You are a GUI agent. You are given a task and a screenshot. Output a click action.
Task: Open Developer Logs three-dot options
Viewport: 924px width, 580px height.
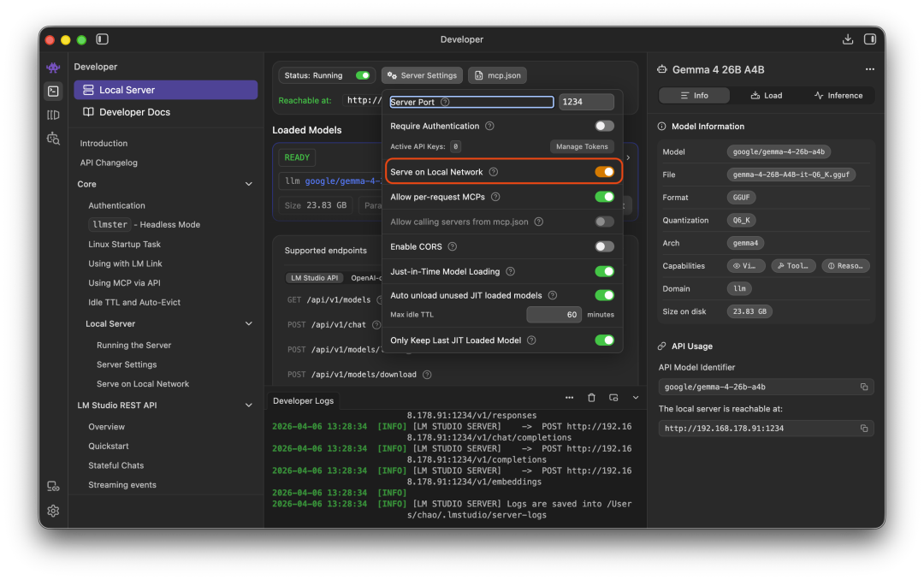pyautogui.click(x=569, y=398)
